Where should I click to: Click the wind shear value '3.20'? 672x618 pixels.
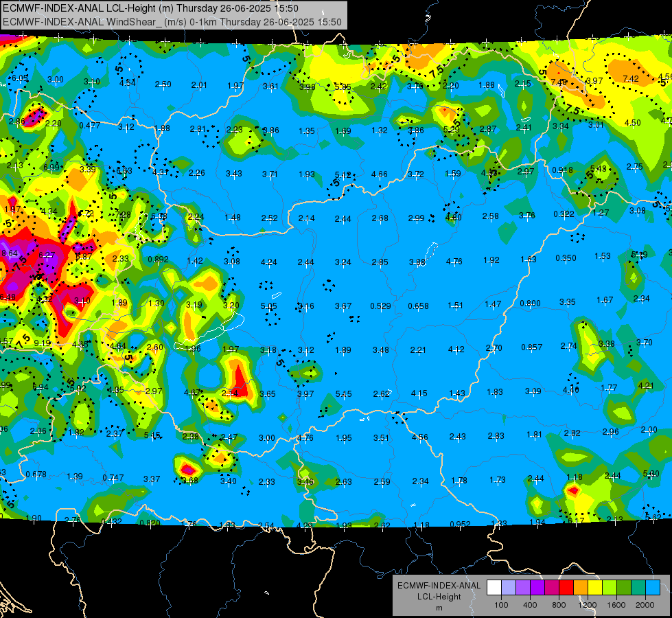(231, 305)
